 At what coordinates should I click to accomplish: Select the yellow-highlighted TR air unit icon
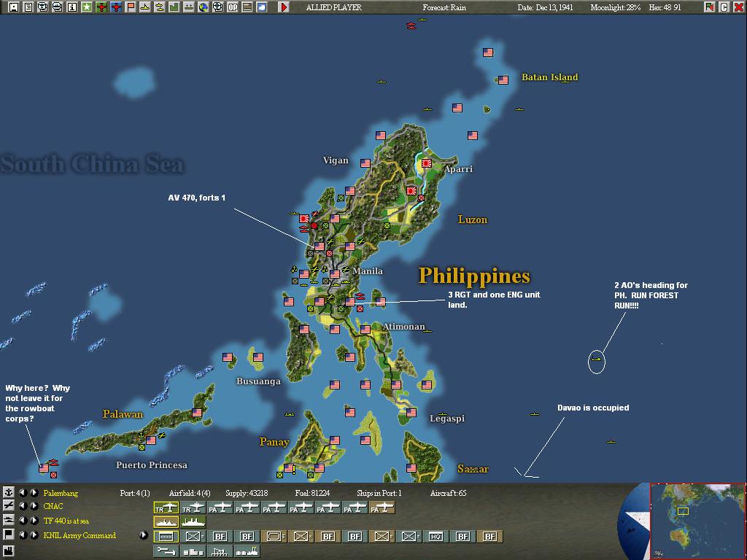[166, 508]
